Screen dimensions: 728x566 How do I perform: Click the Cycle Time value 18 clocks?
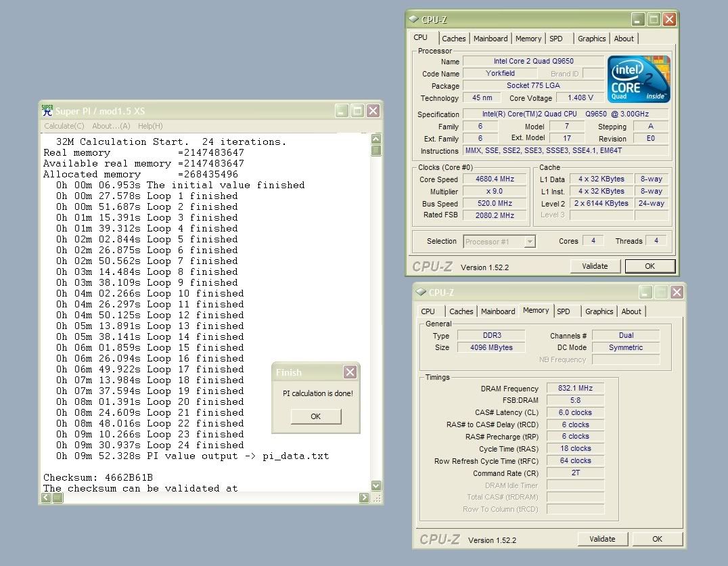pos(575,448)
